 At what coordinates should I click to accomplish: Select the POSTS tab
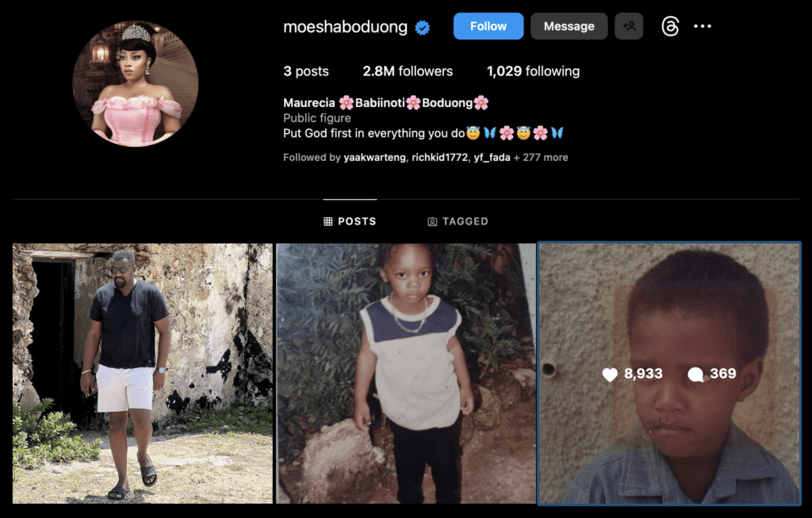pyautogui.click(x=350, y=221)
